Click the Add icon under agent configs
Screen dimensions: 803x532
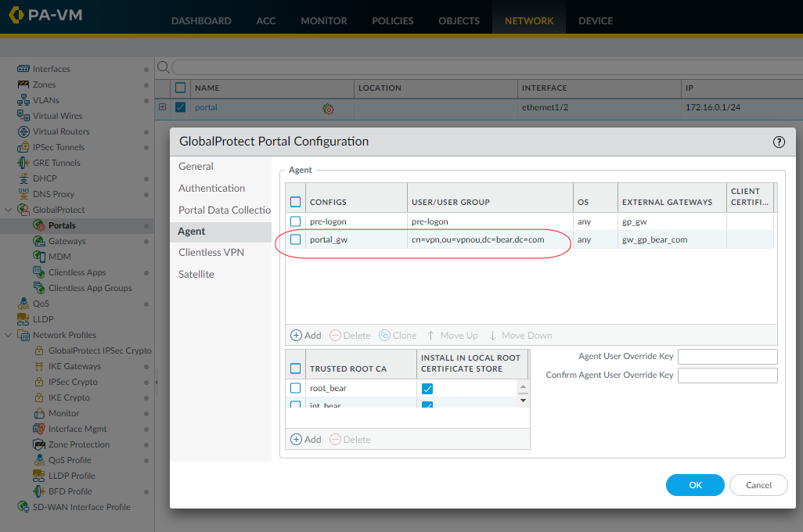[x=297, y=336]
